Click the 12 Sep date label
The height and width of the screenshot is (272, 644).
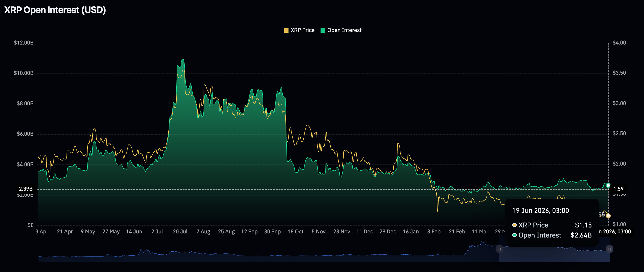[249, 232]
